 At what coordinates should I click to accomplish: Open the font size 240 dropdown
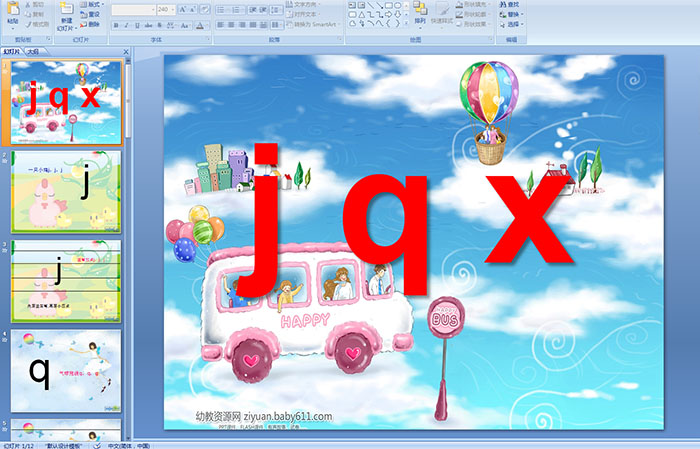pos(172,9)
